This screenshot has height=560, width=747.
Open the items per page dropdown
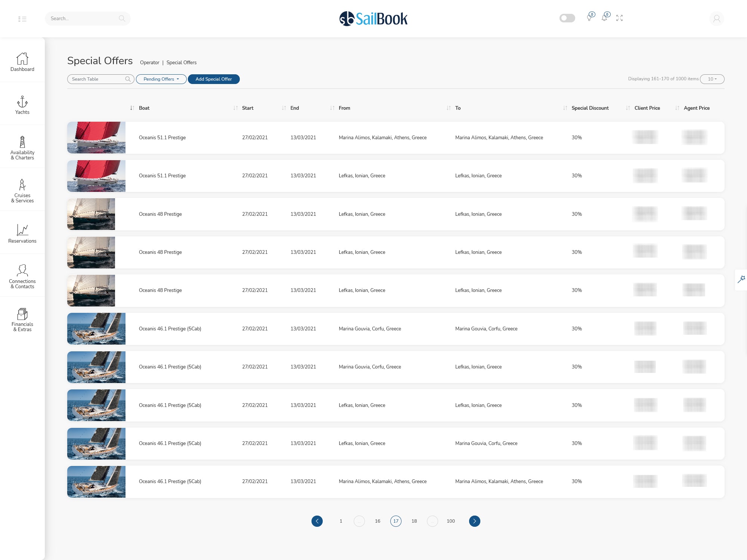click(712, 79)
